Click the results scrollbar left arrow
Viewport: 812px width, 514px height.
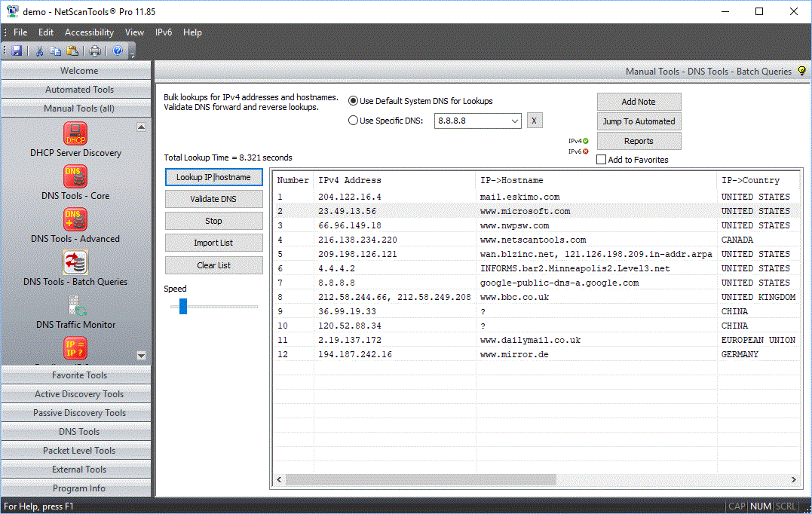coord(279,480)
